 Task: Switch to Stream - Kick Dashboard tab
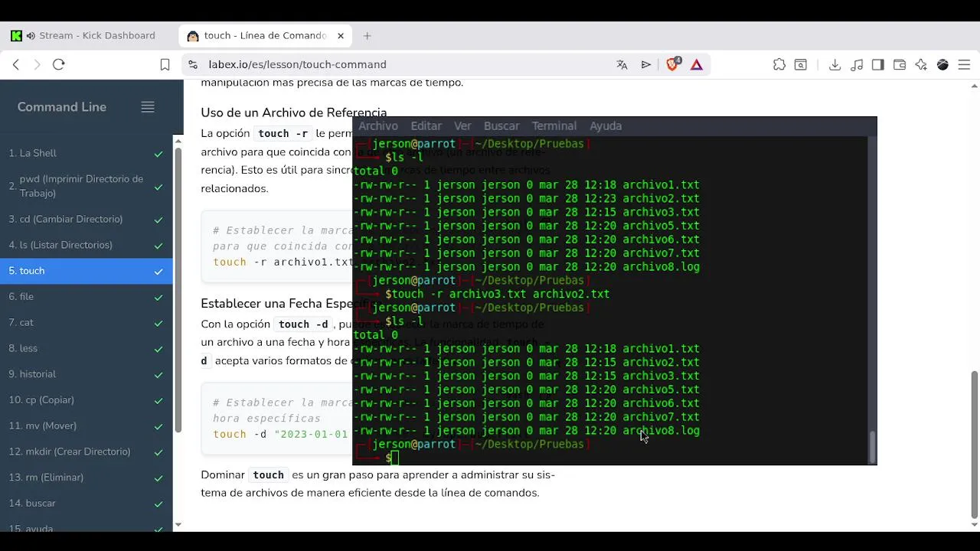coord(90,36)
